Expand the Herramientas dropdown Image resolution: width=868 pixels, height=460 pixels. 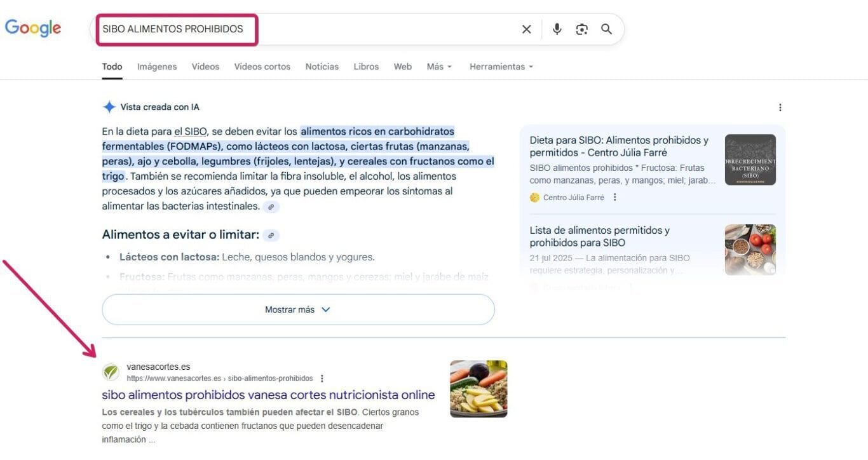501,67
